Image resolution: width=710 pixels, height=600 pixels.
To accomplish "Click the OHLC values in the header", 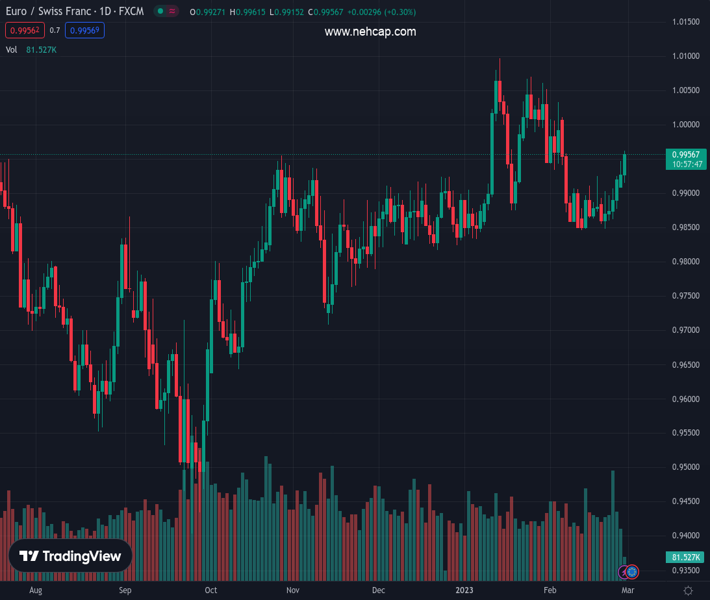I will pyautogui.click(x=290, y=12).
